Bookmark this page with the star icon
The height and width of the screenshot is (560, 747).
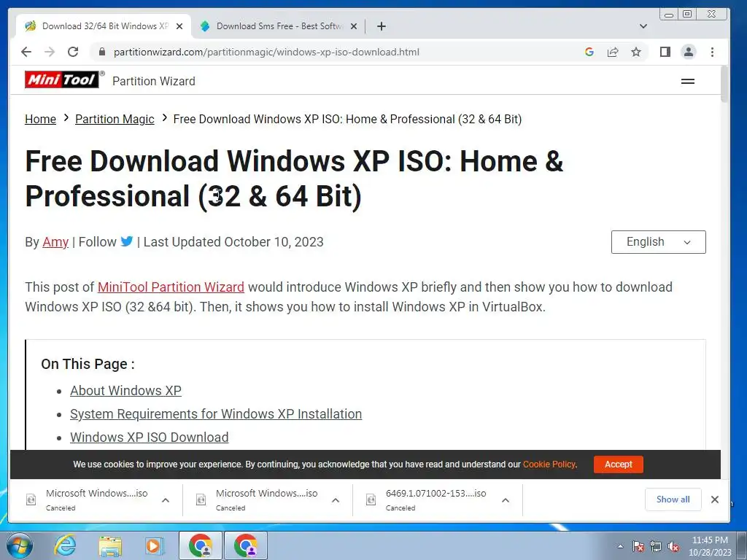[x=636, y=52]
